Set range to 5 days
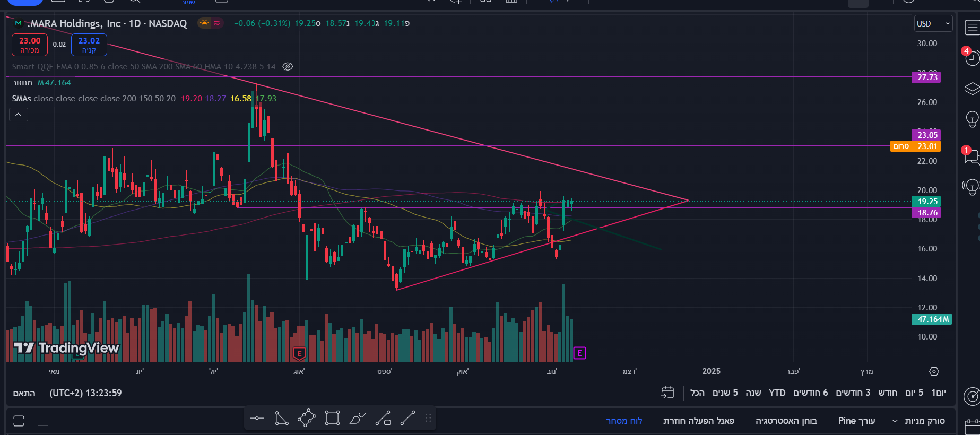The height and width of the screenshot is (435, 980). pyautogui.click(x=914, y=393)
